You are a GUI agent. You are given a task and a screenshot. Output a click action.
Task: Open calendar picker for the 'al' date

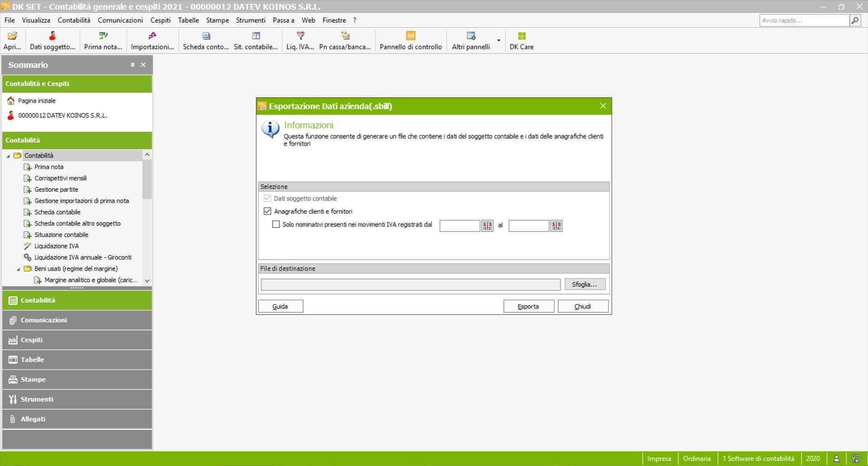pyautogui.click(x=556, y=226)
